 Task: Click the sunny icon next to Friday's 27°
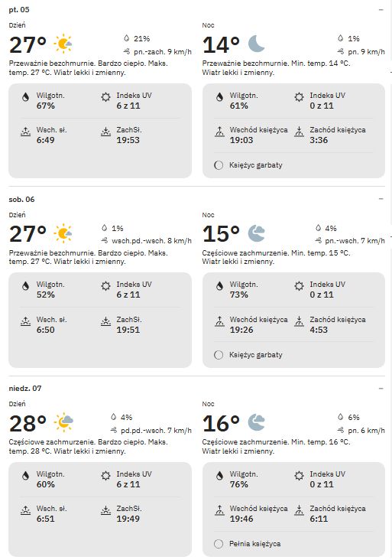click(x=63, y=44)
